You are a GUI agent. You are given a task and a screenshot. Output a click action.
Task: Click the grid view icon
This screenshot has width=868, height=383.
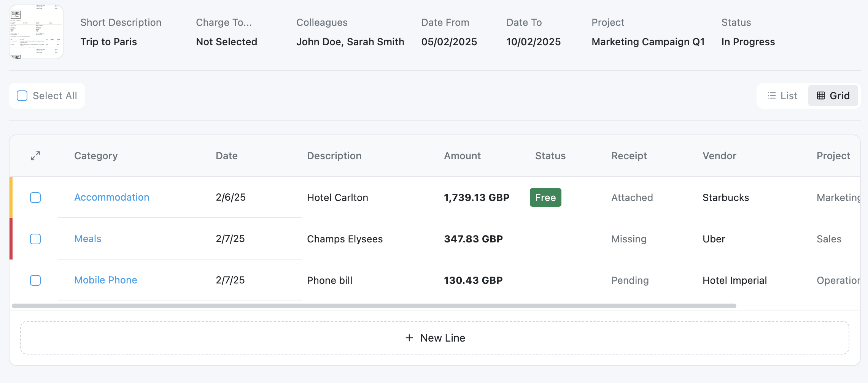[821, 96]
